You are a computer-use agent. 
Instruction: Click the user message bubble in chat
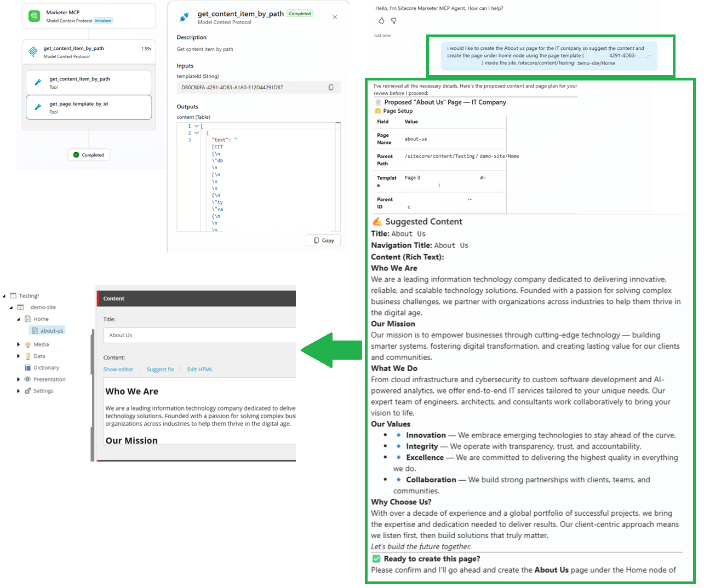(550, 55)
